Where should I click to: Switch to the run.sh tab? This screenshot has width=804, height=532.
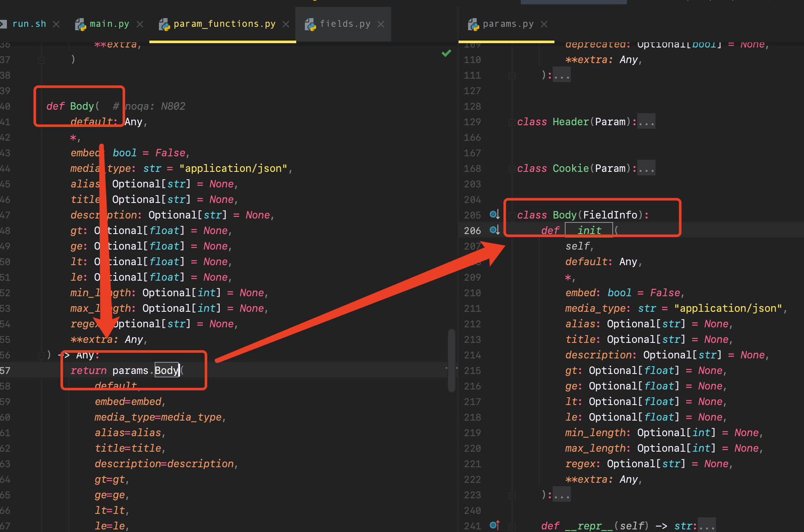29,24
